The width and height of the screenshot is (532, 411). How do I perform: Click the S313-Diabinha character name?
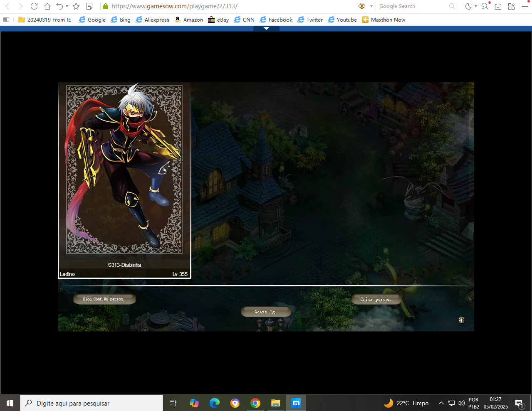(x=124, y=265)
